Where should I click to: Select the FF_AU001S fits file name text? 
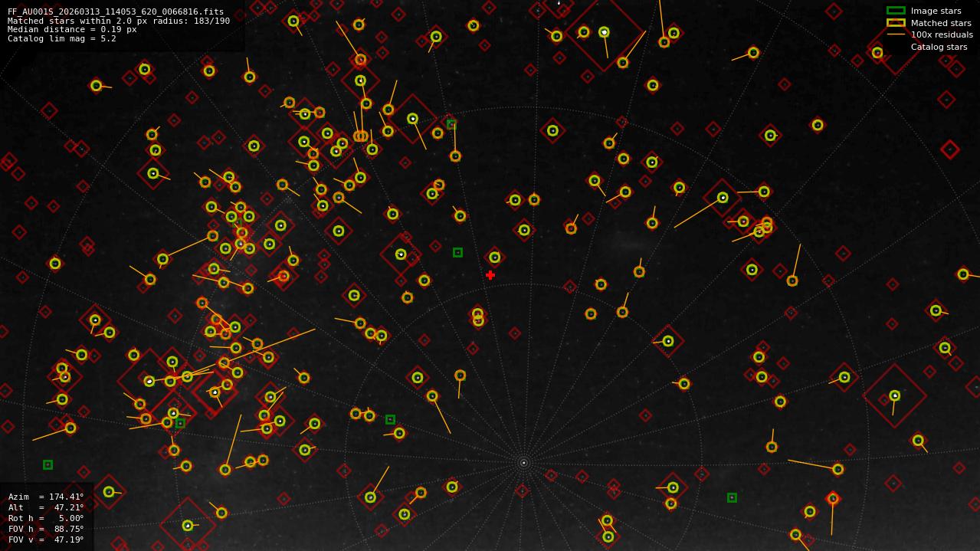pyautogui.click(x=116, y=12)
